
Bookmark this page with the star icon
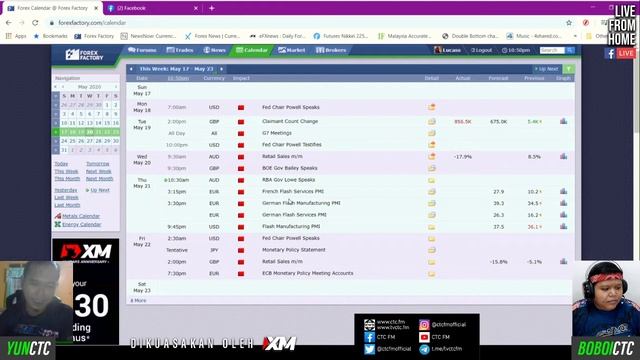pos(569,23)
